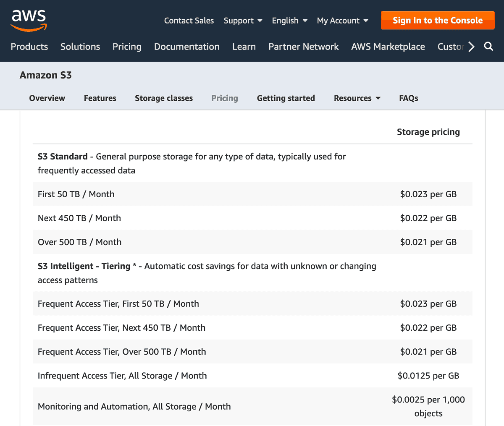Viewport: 504px width, 426px height.
Task: Click 'Frequent Access Tier, First 50 TB' row
Action: click(252, 303)
